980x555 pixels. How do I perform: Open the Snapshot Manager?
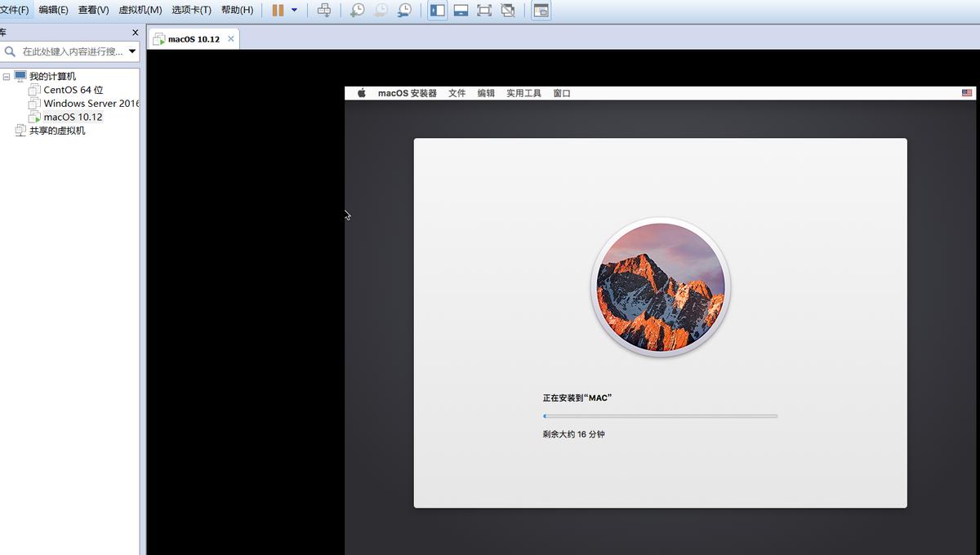click(405, 9)
